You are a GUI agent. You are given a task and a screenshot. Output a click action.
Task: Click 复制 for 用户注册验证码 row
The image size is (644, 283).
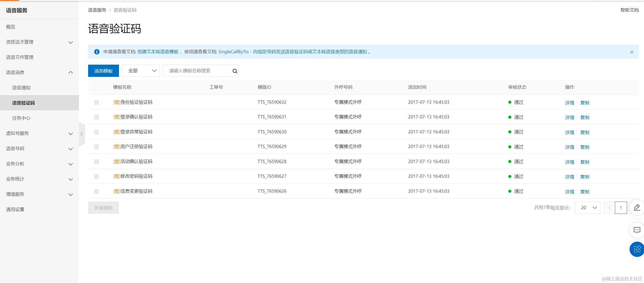(585, 147)
